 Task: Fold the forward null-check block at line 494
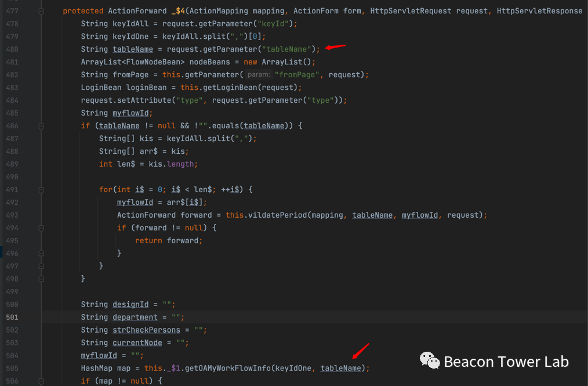[x=41, y=228]
